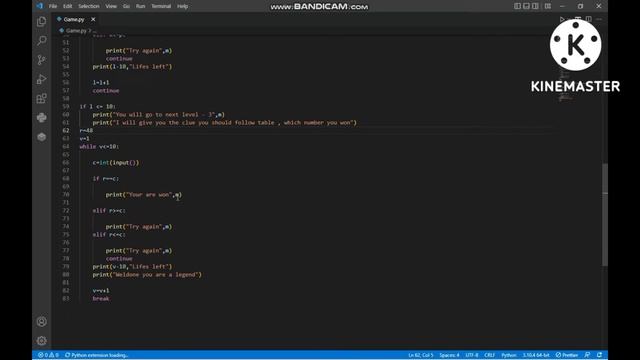Open Customize Layout icon in title bar
This screenshot has height=360, width=640.
pos(548,6)
